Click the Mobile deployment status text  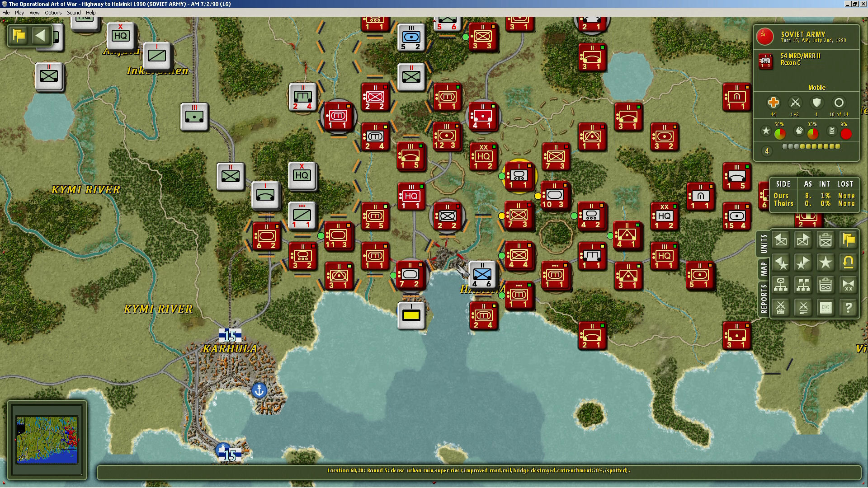(x=816, y=88)
